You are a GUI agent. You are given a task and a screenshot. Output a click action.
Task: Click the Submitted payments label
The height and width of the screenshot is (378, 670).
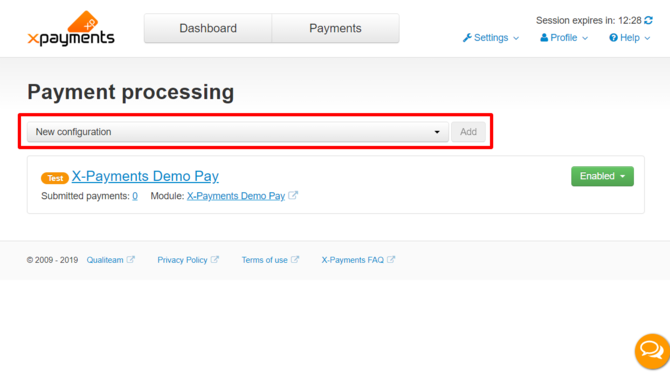click(x=85, y=196)
